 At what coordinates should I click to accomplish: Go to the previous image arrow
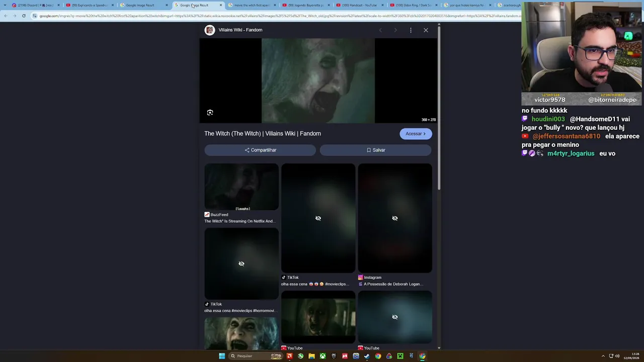(380, 30)
